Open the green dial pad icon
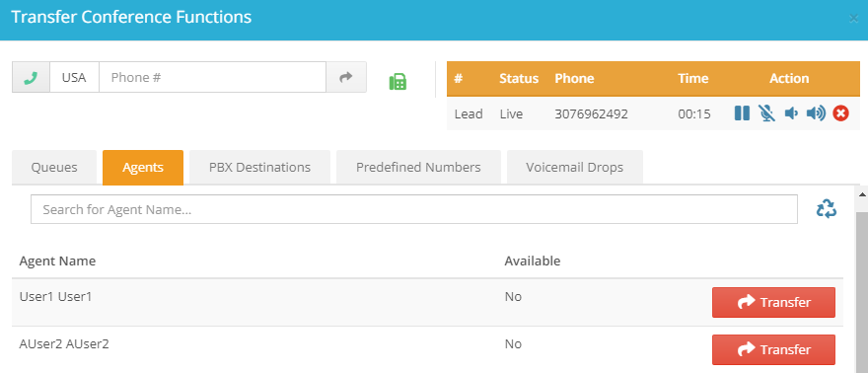This screenshot has height=373, width=868. coord(398,81)
